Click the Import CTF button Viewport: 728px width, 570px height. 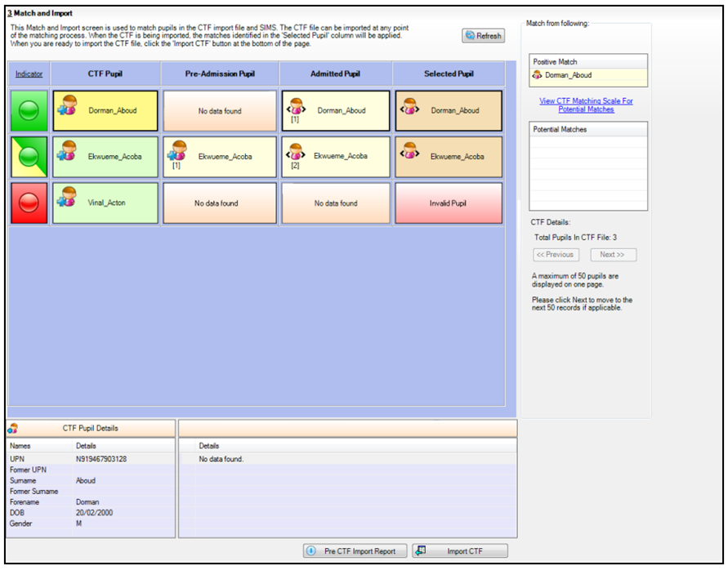(x=460, y=551)
